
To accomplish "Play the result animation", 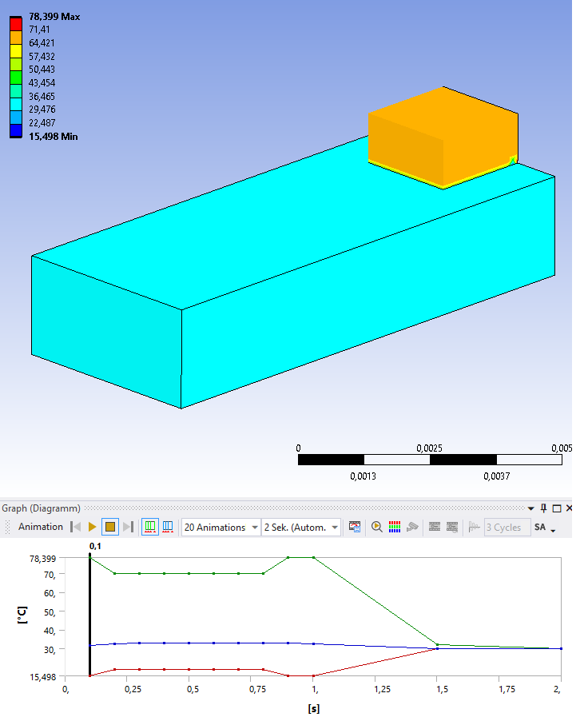I will click(92, 527).
